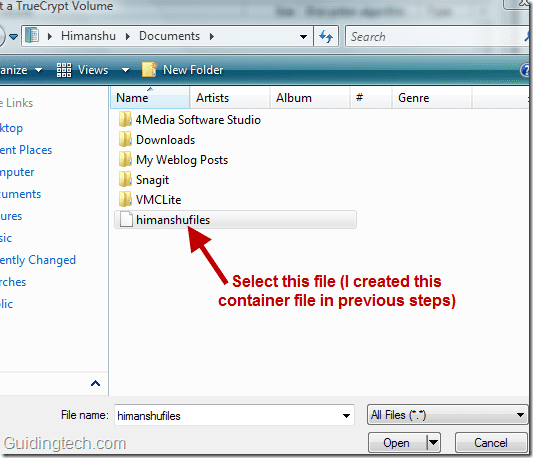Sort by the # column header
The height and width of the screenshot is (458, 533).
[371, 98]
